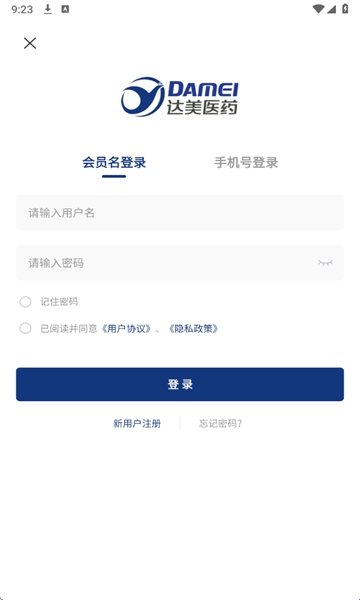Tap the download icon in status bar

coord(47,9)
